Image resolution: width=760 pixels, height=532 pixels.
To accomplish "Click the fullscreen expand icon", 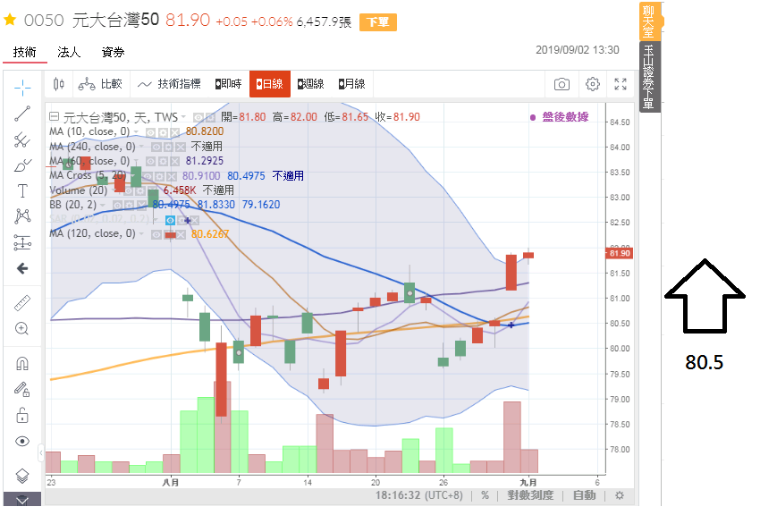I will [621, 84].
